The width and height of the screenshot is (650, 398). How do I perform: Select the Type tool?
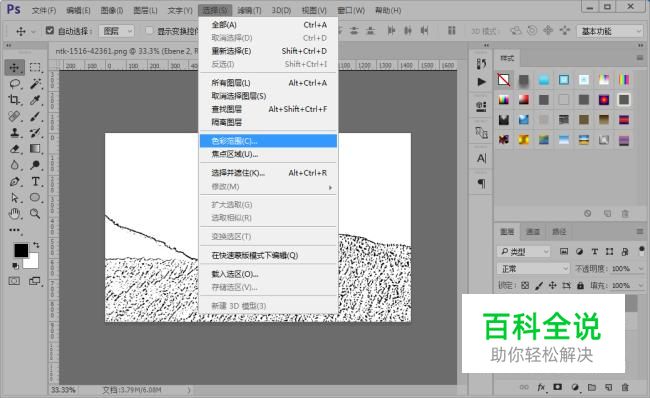coord(35,181)
